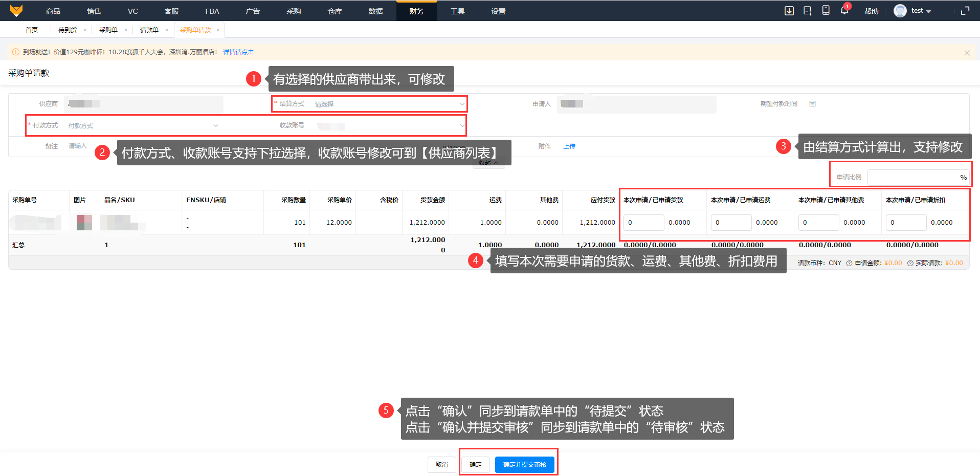The height and width of the screenshot is (476, 980).
Task: Select the 采购单请款 tab
Action: click(x=195, y=30)
